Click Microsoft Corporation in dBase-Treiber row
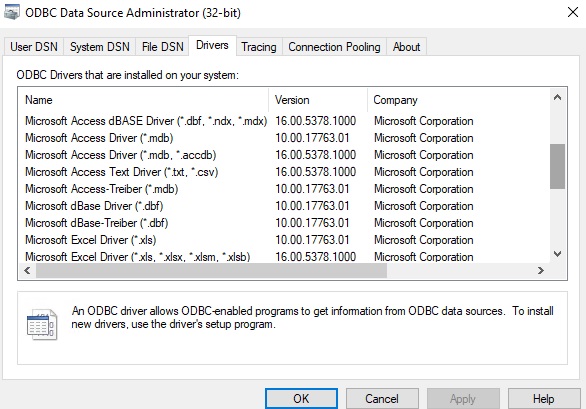This screenshot has width=586, height=409. click(x=423, y=223)
